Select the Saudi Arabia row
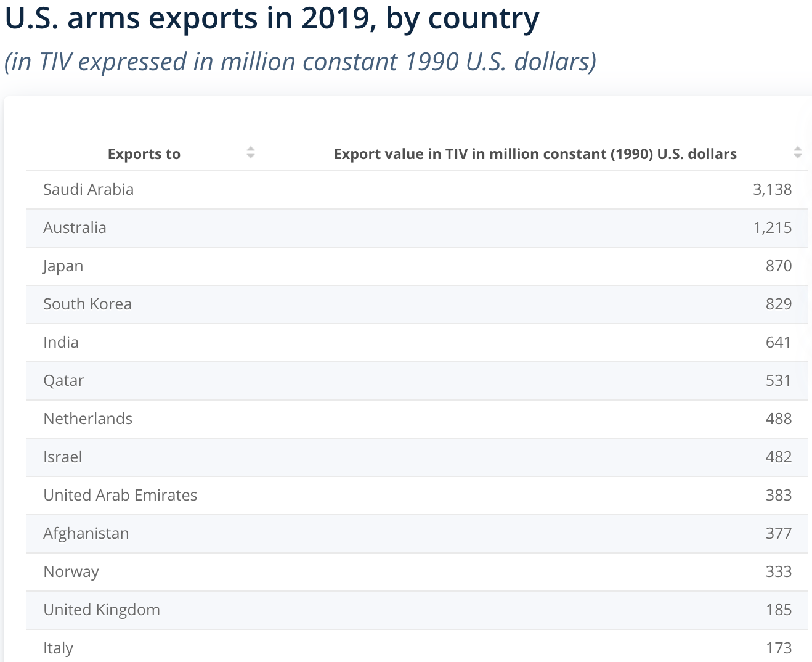 click(88, 189)
